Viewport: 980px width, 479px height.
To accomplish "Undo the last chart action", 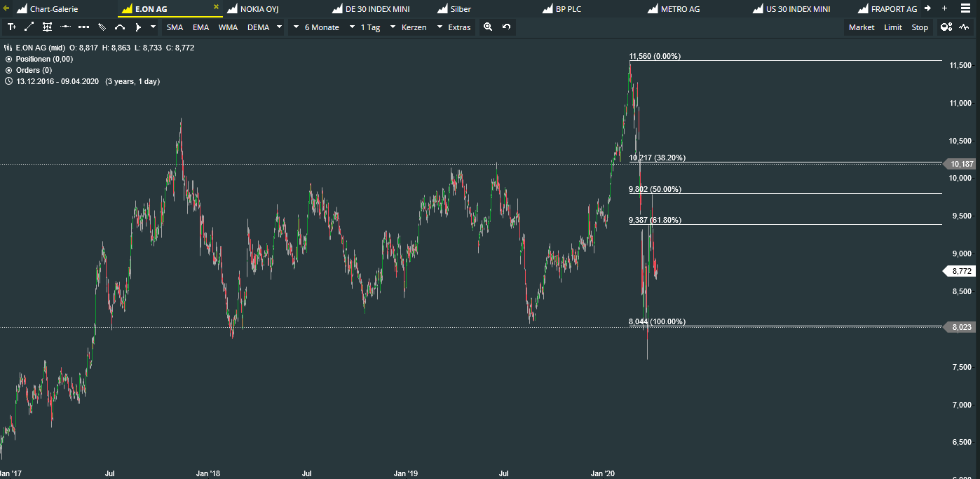I will [506, 27].
